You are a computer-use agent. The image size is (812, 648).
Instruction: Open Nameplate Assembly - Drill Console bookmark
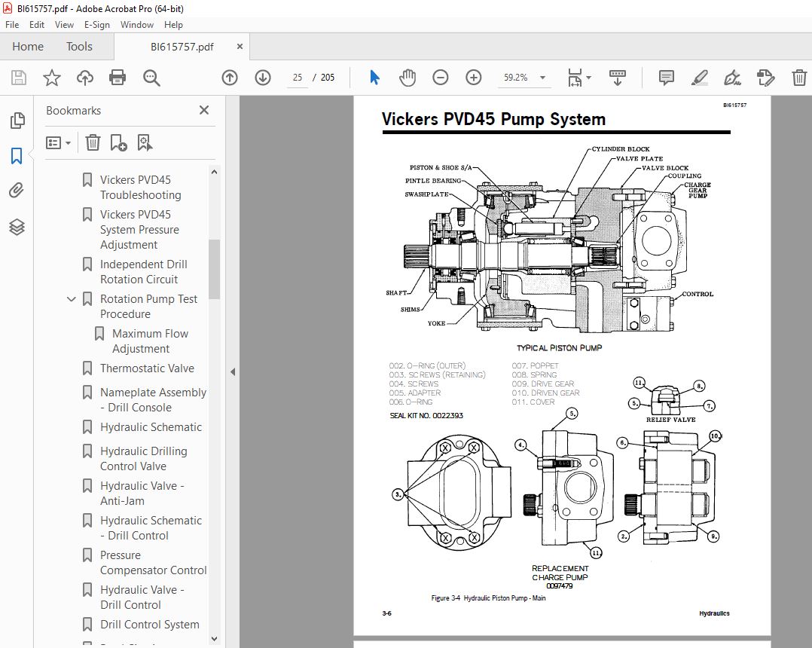pyautogui.click(x=154, y=400)
